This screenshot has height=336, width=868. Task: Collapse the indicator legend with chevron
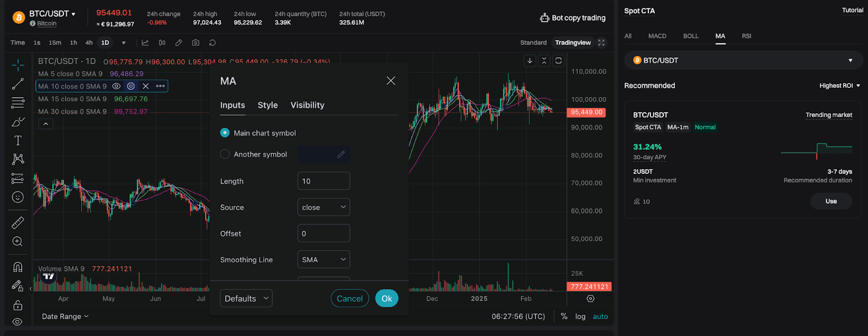46,124
